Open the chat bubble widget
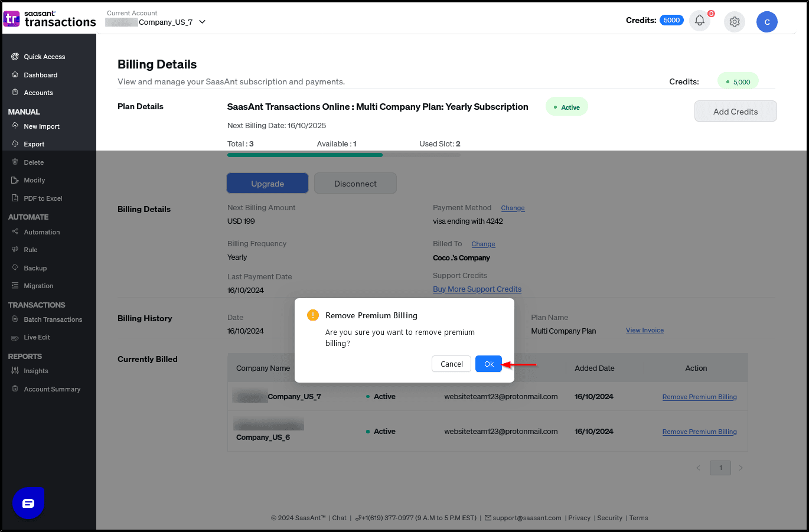This screenshot has height=532, width=809. 28,504
